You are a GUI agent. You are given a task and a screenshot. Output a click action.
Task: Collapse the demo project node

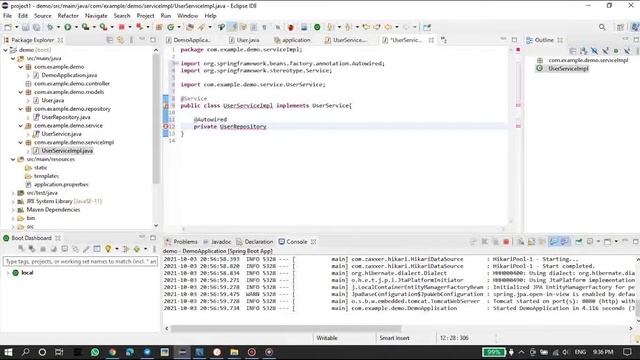point(6,50)
